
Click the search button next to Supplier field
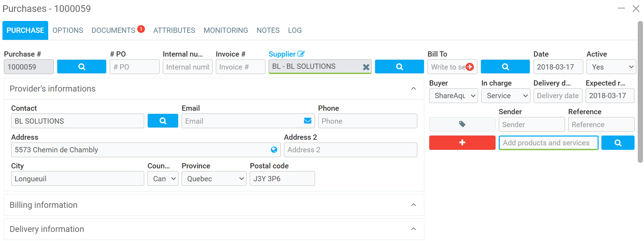click(x=399, y=67)
